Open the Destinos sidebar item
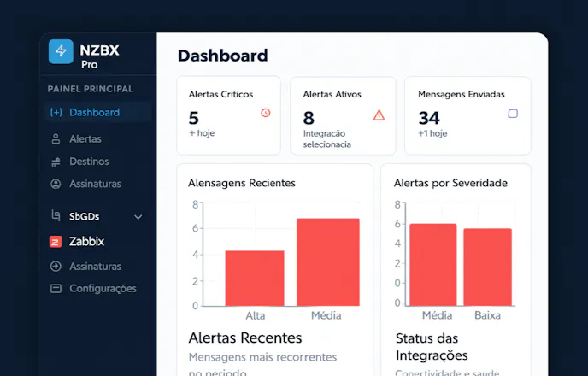Image resolution: width=588 pixels, height=376 pixels. [x=89, y=162]
